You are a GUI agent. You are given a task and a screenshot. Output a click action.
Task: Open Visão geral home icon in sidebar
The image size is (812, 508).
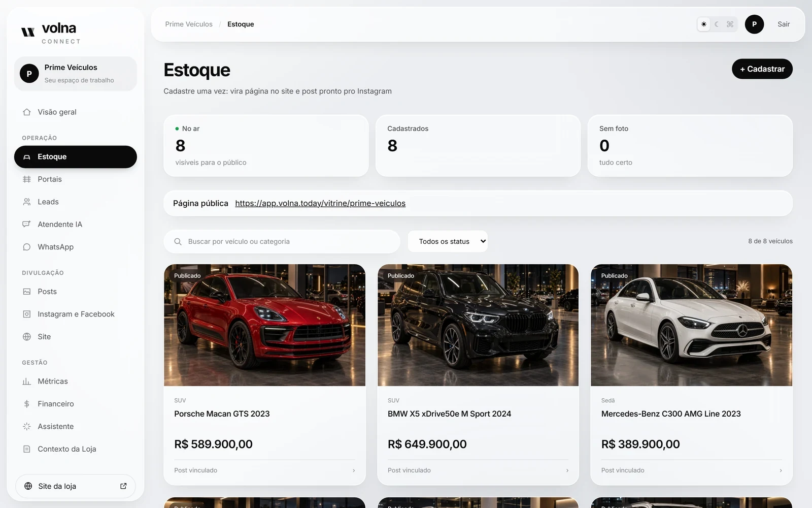[27, 112]
